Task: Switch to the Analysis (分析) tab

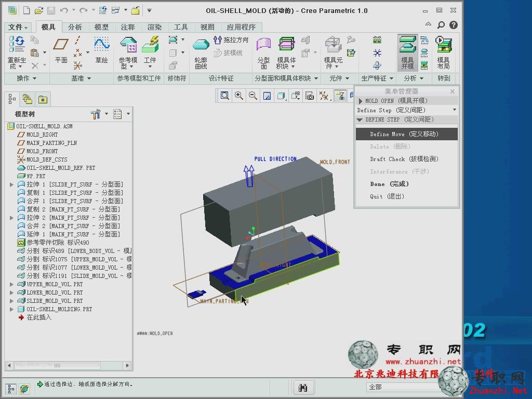Action: tap(75, 27)
